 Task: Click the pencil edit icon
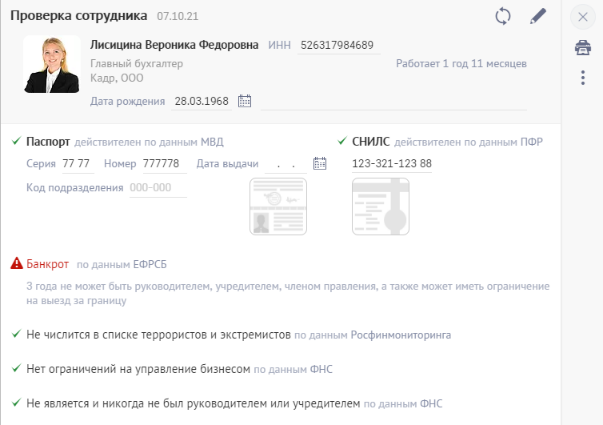pos(538,17)
